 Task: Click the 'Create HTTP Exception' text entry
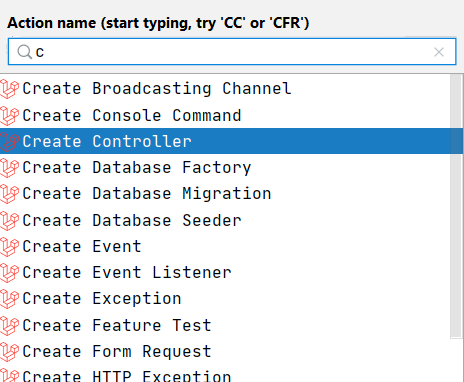(127, 376)
